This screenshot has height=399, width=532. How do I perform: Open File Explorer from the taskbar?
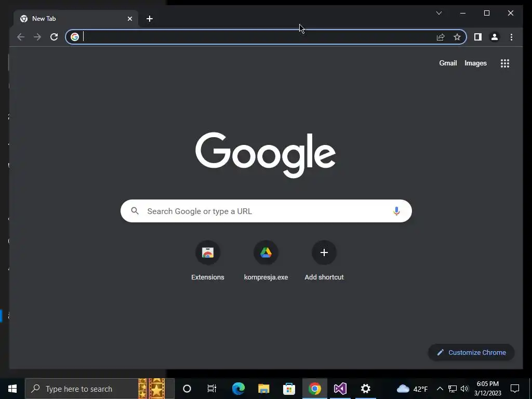[x=263, y=389]
